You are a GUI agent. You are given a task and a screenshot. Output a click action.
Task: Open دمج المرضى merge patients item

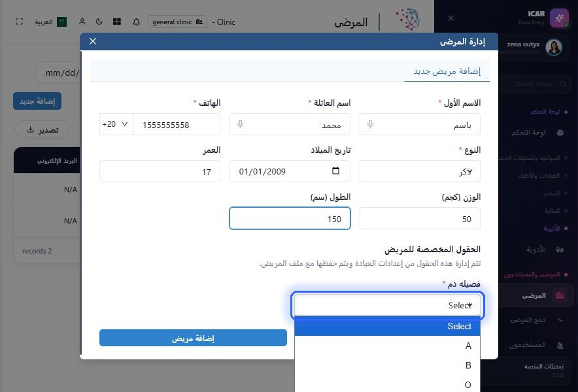coord(537,320)
